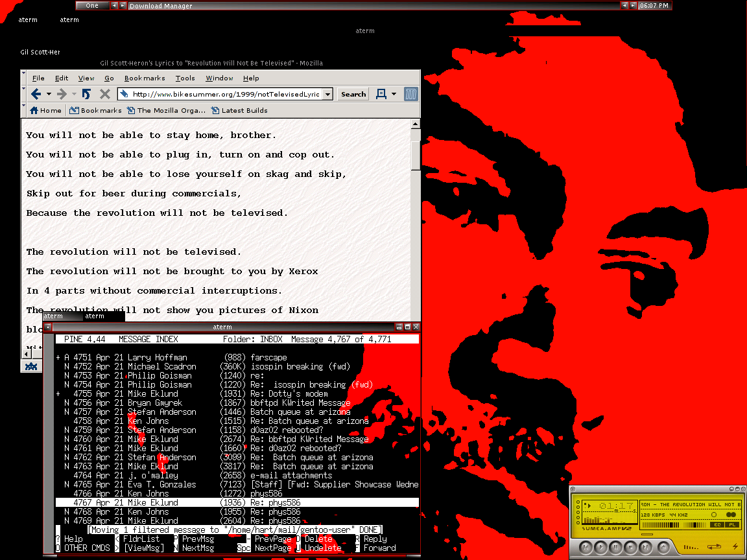Open the Go menu in Mozilla
The width and height of the screenshot is (747, 560).
pos(109,78)
